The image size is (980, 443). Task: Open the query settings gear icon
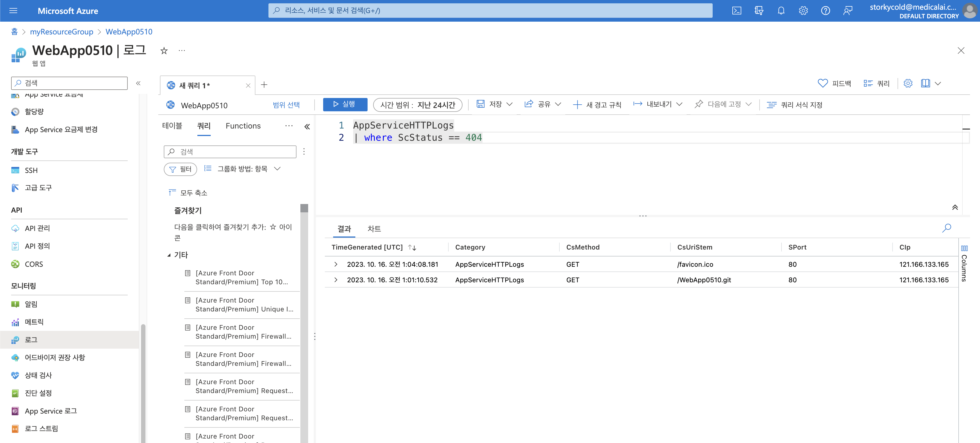pyautogui.click(x=908, y=83)
